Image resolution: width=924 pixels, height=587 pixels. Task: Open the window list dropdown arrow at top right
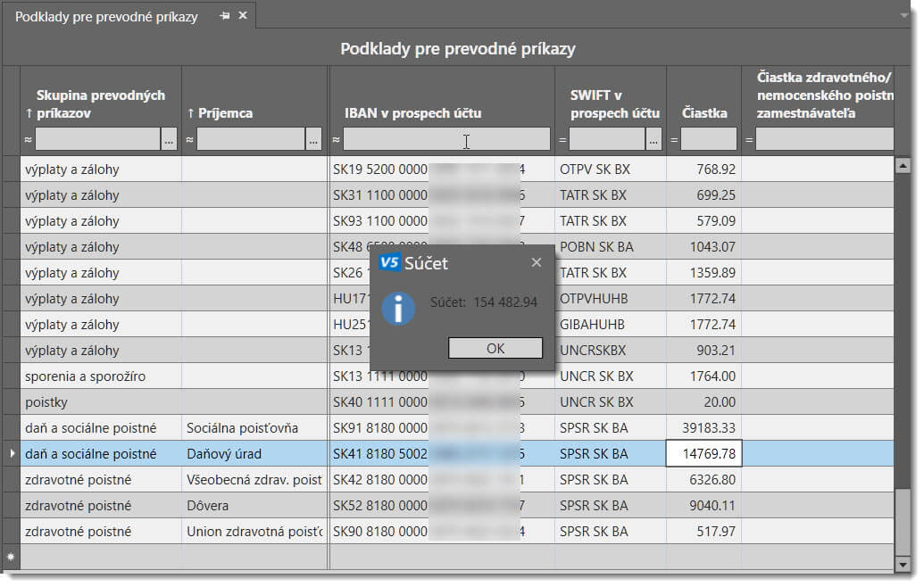click(903, 15)
